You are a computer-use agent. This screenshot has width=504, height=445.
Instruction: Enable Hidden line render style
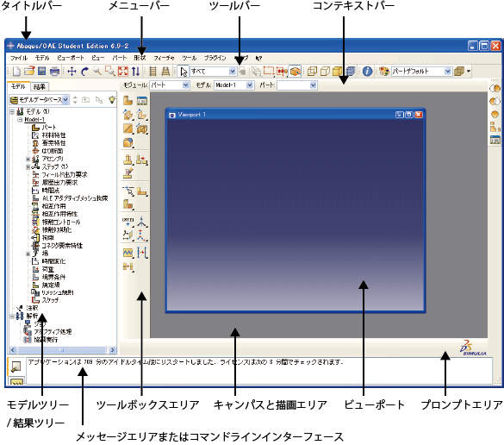pyautogui.click(x=325, y=71)
